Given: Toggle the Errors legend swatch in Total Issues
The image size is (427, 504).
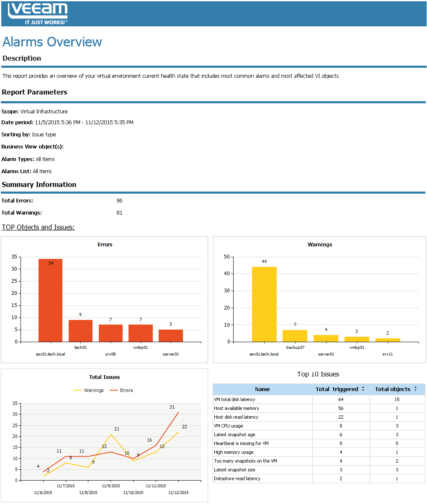Looking at the screenshot, I should click(x=114, y=390).
